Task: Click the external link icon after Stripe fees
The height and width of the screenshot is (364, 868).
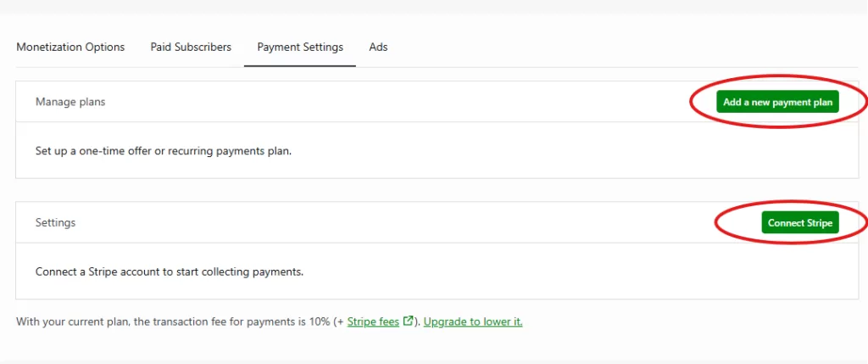Action: (x=408, y=321)
